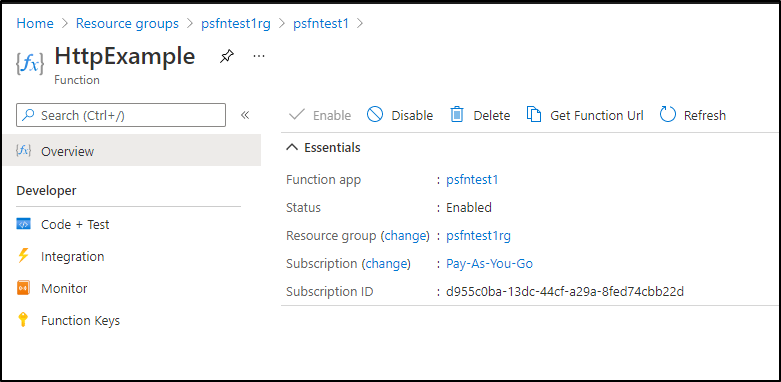Focus the Search (Ctrl+/) field
The image size is (781, 382).
tap(121, 115)
